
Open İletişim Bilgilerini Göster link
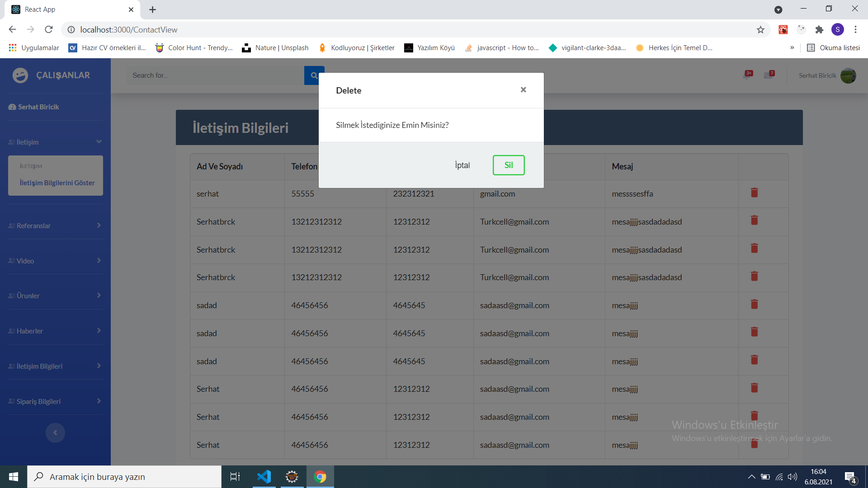[x=57, y=183]
